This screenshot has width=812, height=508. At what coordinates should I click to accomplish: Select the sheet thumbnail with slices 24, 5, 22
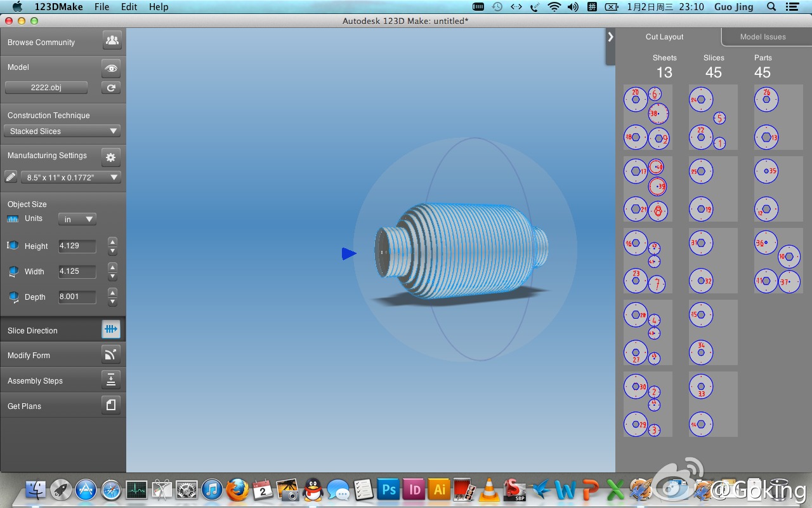[713, 117]
